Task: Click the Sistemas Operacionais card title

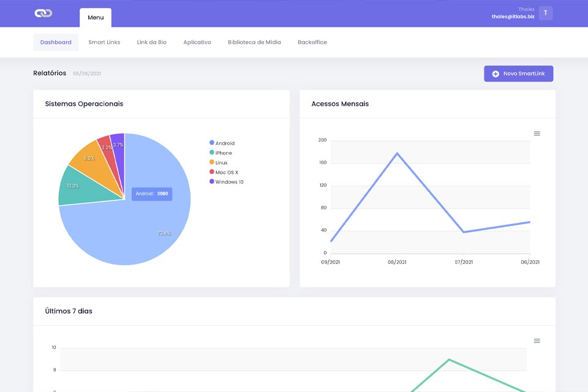Action: [x=84, y=104]
